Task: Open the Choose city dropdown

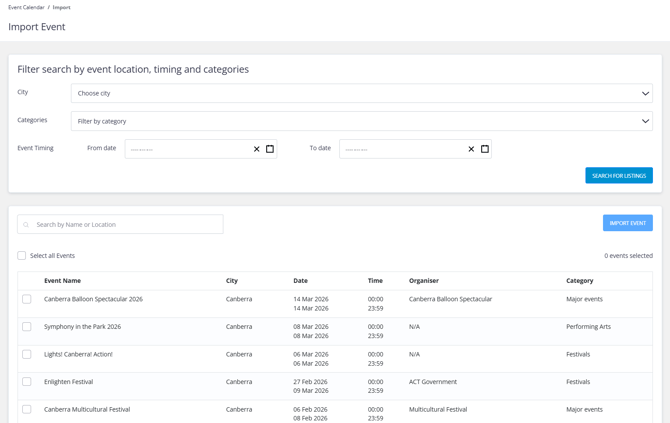Action: coord(361,93)
